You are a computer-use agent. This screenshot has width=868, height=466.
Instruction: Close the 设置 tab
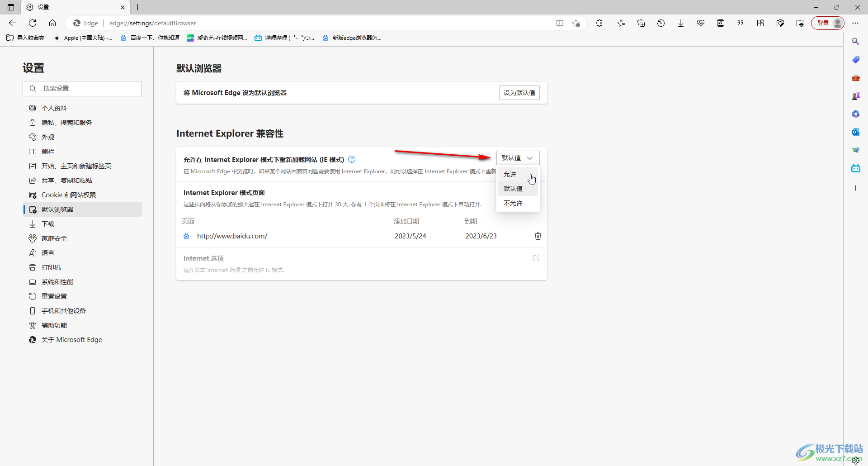pyautogui.click(x=123, y=7)
